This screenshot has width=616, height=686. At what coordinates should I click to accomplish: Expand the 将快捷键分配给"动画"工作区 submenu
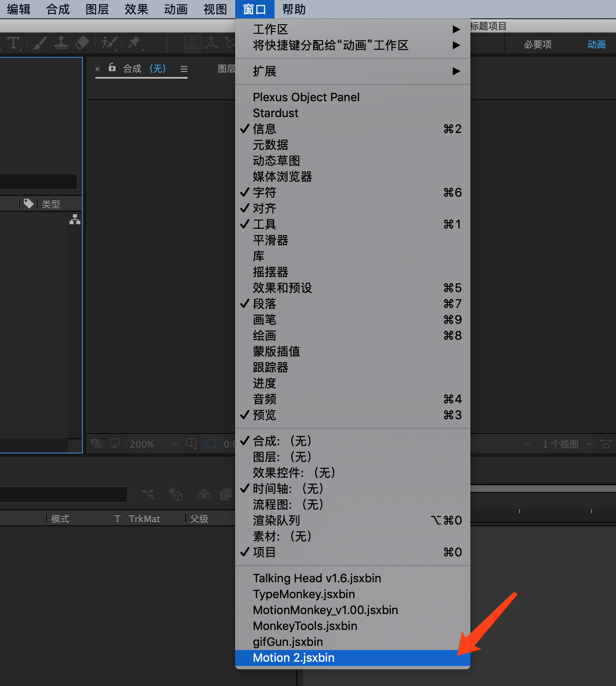pos(353,45)
